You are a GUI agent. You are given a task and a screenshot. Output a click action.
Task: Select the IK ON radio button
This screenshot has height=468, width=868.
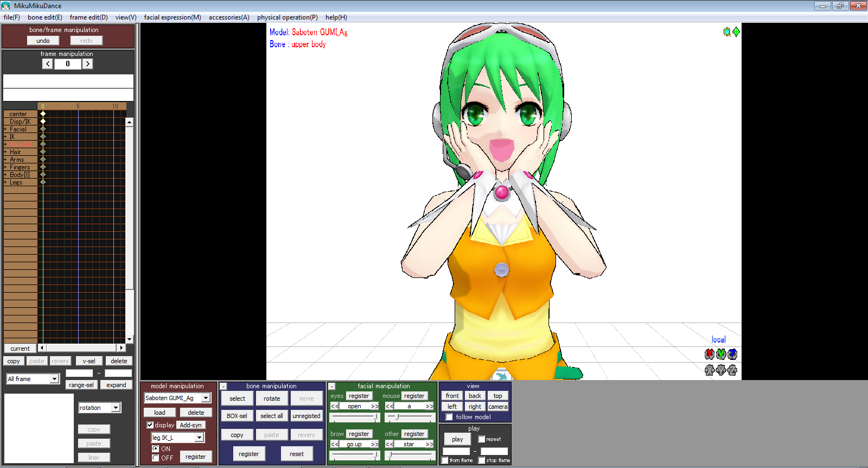[x=156, y=449]
